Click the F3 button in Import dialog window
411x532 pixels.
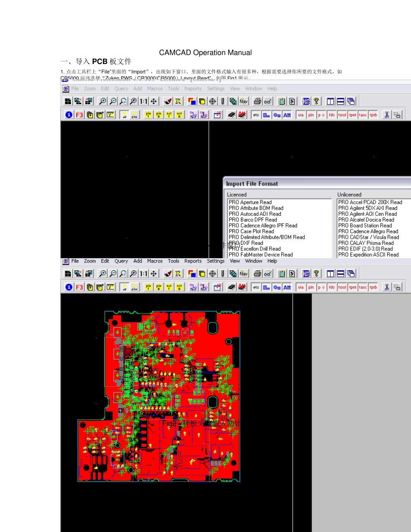[79, 115]
